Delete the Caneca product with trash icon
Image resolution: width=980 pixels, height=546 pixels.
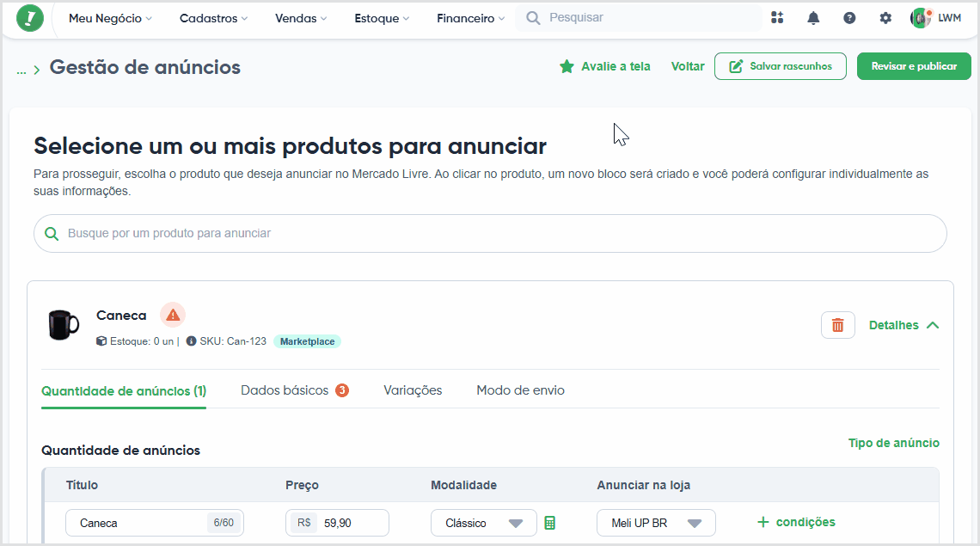(837, 325)
